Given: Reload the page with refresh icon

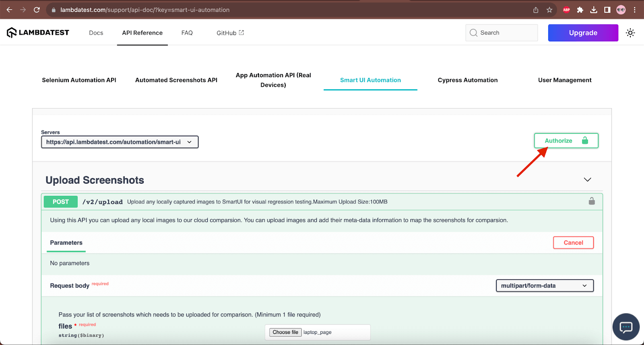Looking at the screenshot, I should click(x=37, y=10).
